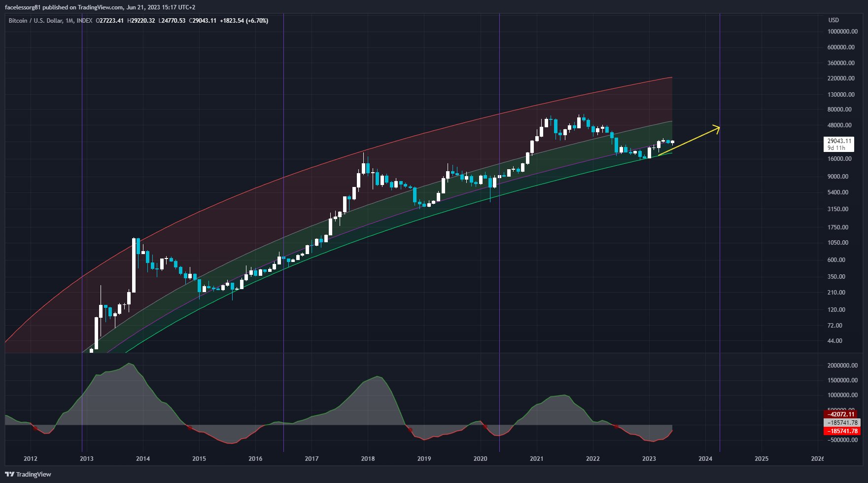Click the open value O27223.41
The height and width of the screenshot is (483, 868).
[109, 21]
